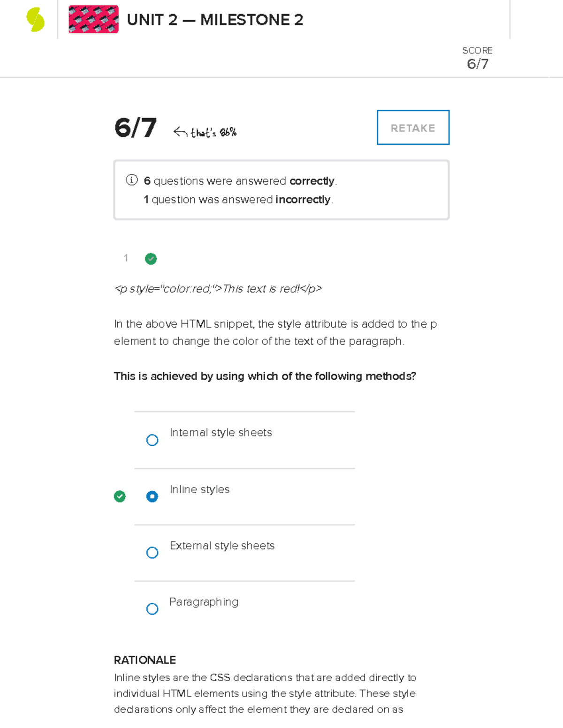Click the Sophia logo icon
Screen dimensions: 563x728
[34, 20]
